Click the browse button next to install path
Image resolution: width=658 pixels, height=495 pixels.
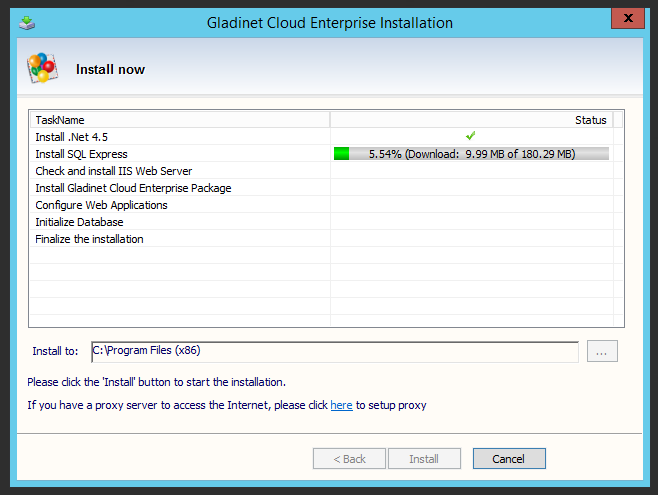click(x=602, y=351)
